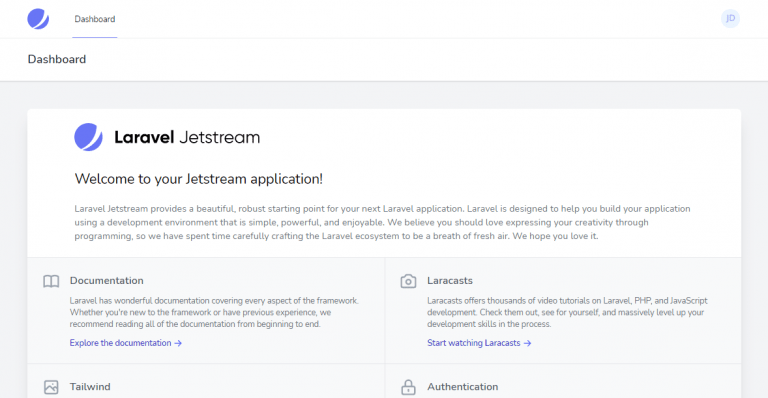Click the Tailwind image icon
Viewport: 768px width, 398px height.
click(51, 387)
